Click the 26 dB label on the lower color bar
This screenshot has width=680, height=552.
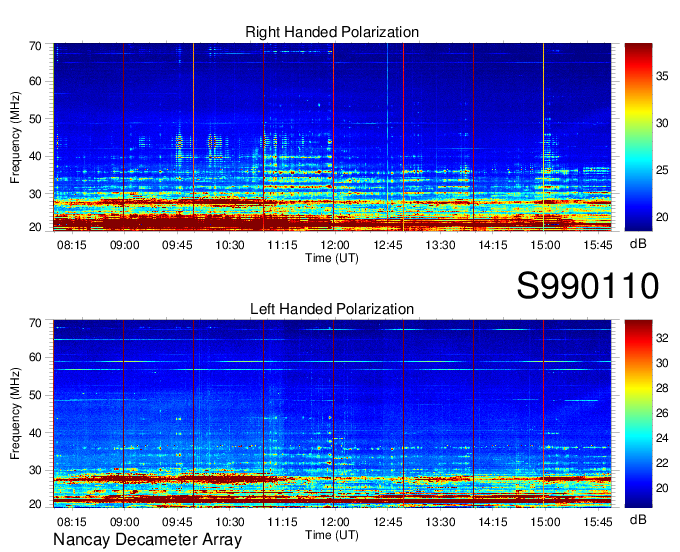pyautogui.click(x=662, y=413)
